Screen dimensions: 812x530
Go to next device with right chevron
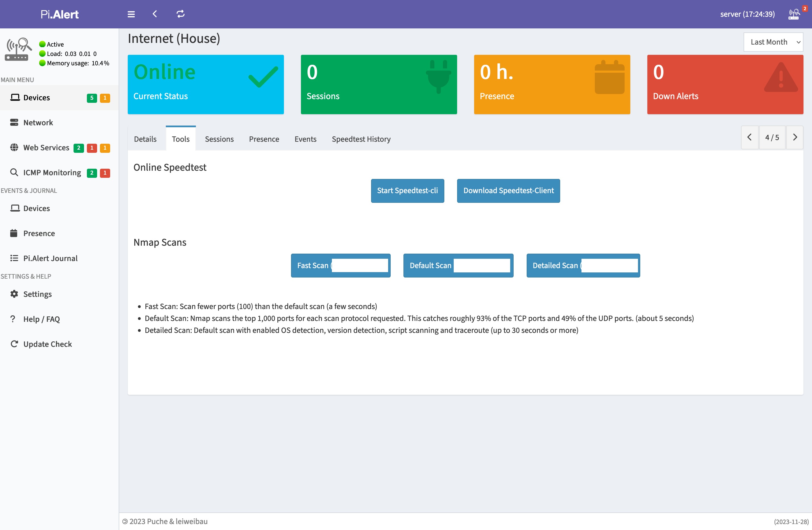click(x=795, y=137)
